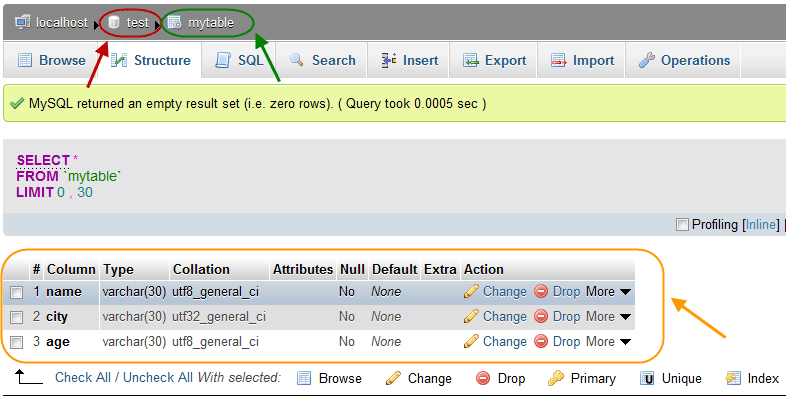Click Change link for city column

click(505, 316)
